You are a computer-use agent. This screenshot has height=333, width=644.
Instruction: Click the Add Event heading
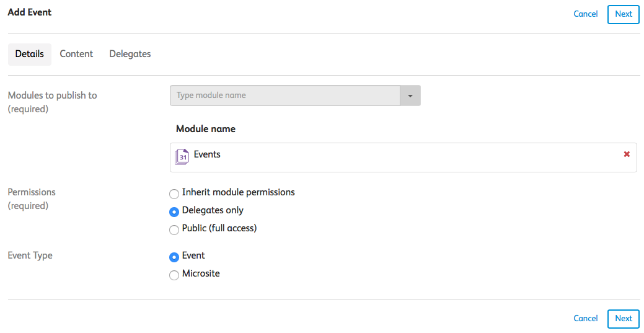tap(29, 12)
